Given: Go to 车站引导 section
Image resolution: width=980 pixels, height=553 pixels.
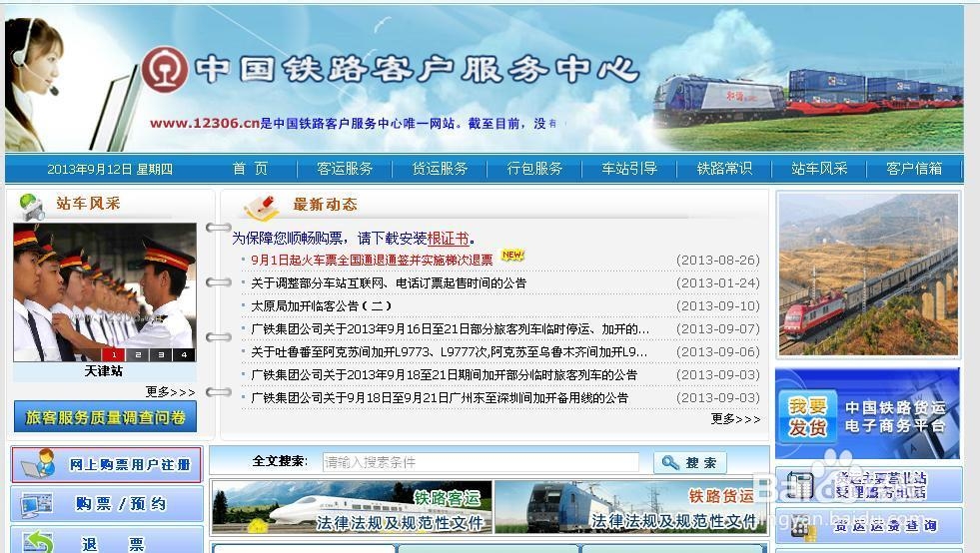Looking at the screenshot, I should click(629, 169).
